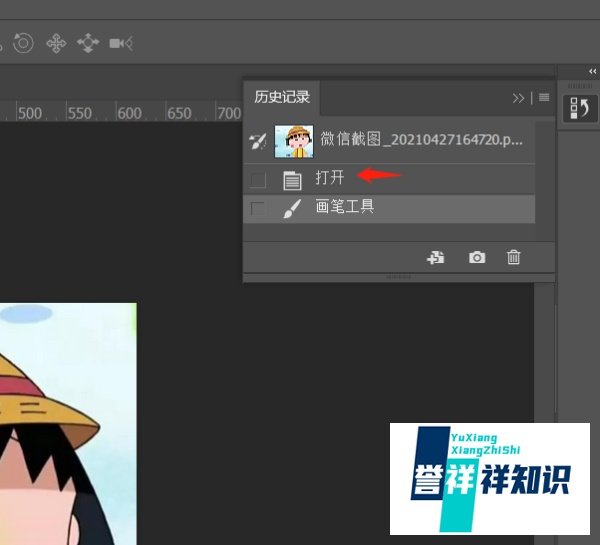Delete current state with trash icon
This screenshot has height=545, width=600.
click(514, 257)
